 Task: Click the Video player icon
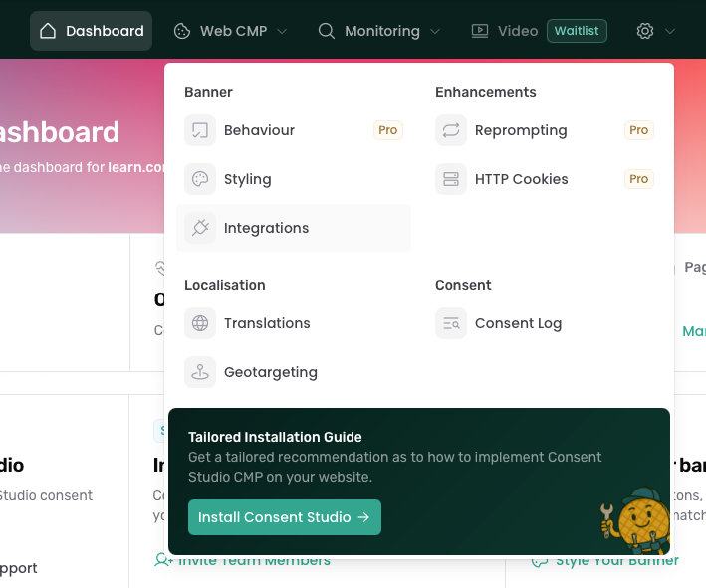point(480,31)
